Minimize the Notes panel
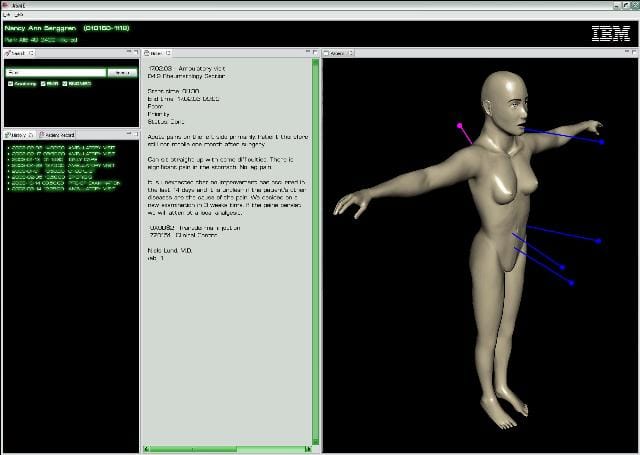Viewport: 640px width, 455px height. (x=308, y=52)
